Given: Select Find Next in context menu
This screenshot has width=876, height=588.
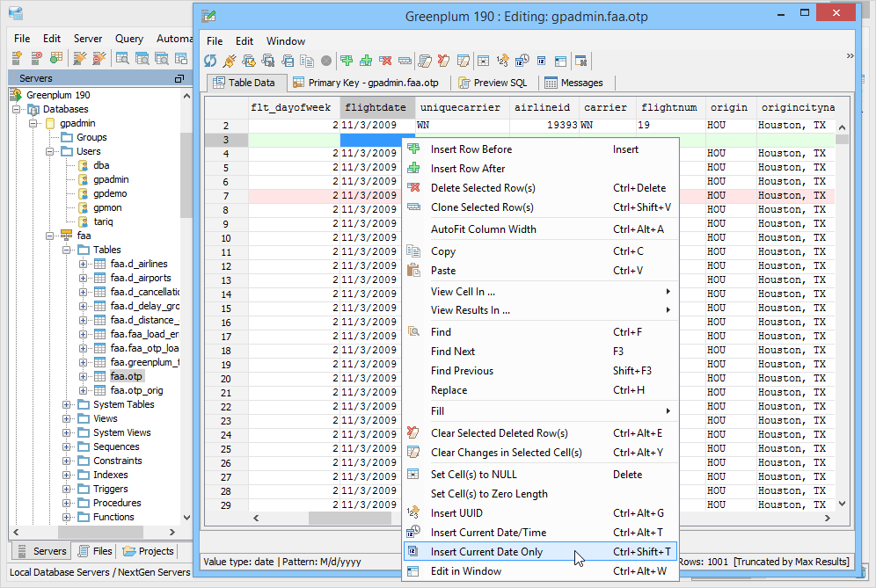Looking at the screenshot, I should [540, 352].
